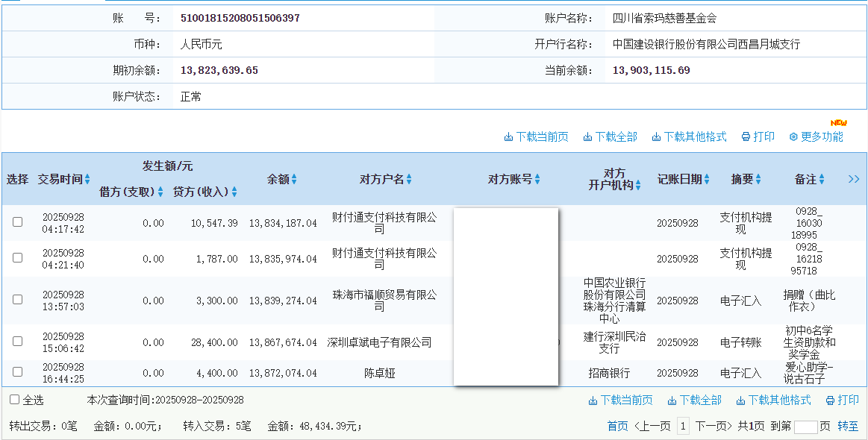Sort the 对方户名 column
Viewport: 868px width, 440px height.
(x=409, y=180)
